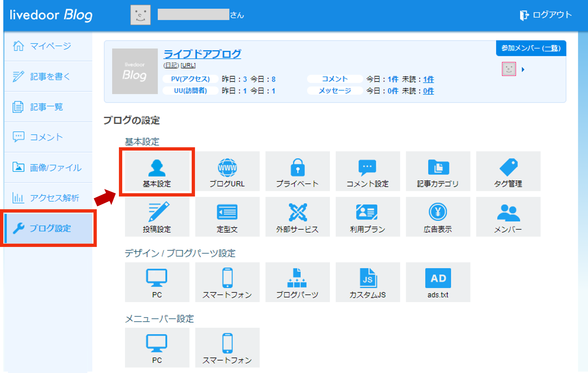The image size is (588, 373).
Task: Open the 広告表示 yen coin tile
Action: [x=438, y=217]
